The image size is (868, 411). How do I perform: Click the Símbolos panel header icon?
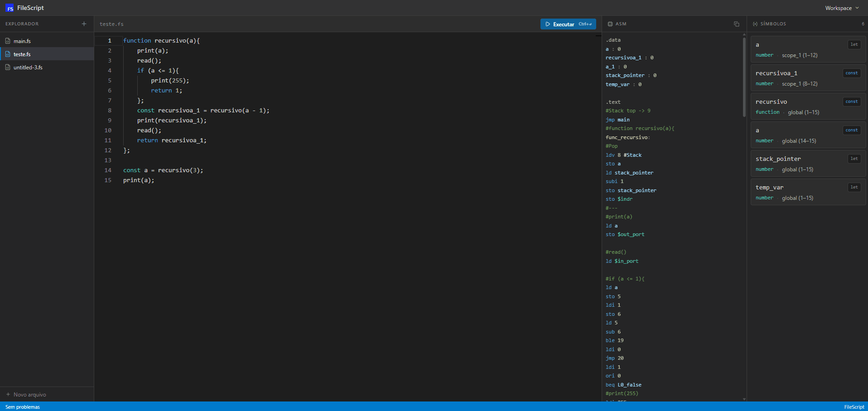pos(755,24)
